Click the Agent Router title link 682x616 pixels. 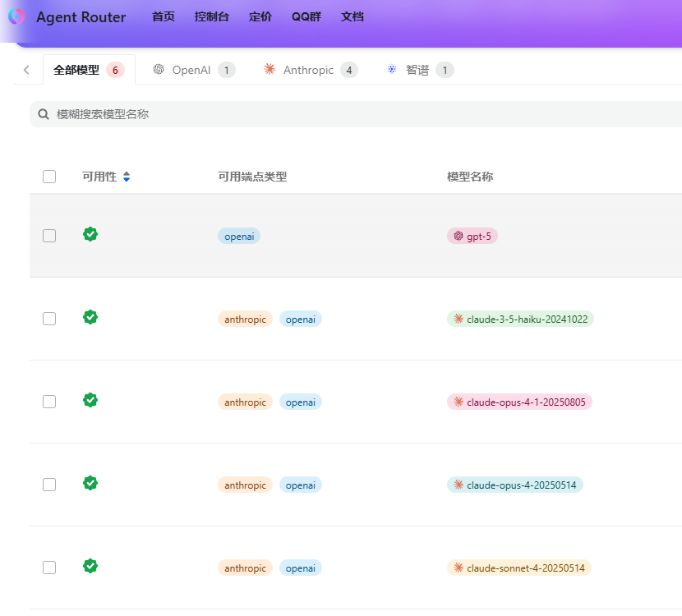pos(81,17)
